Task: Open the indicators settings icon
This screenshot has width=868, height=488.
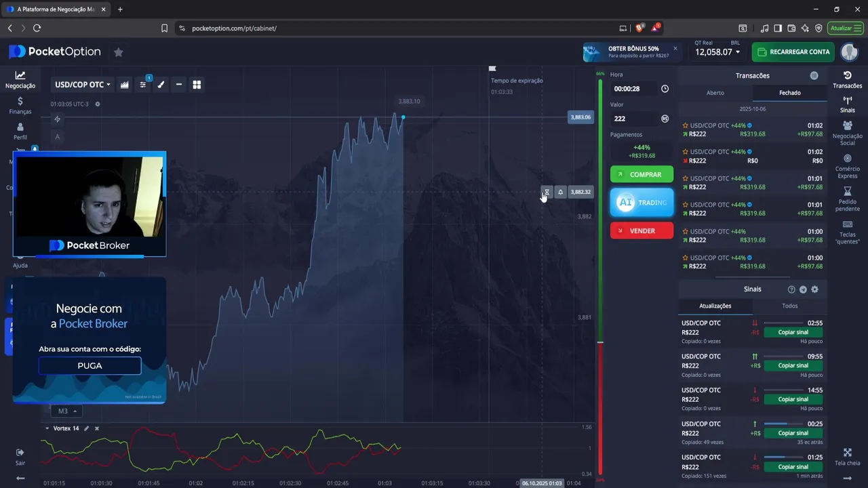Action: (x=143, y=85)
